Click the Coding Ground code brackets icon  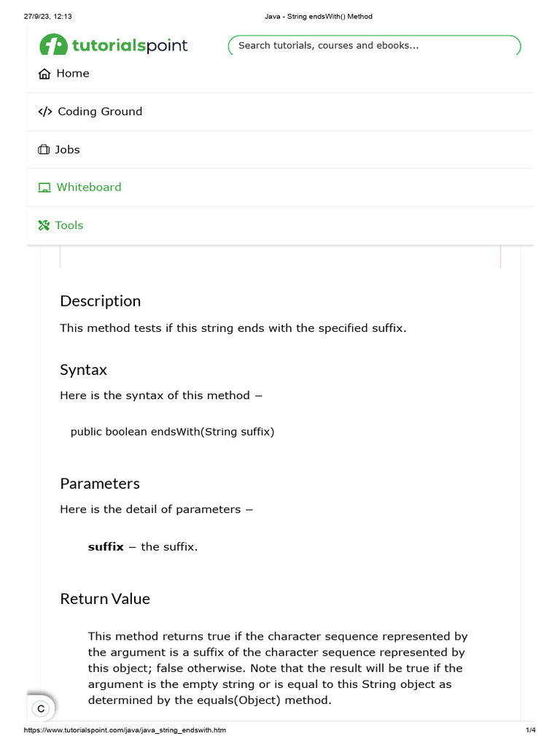45,112
